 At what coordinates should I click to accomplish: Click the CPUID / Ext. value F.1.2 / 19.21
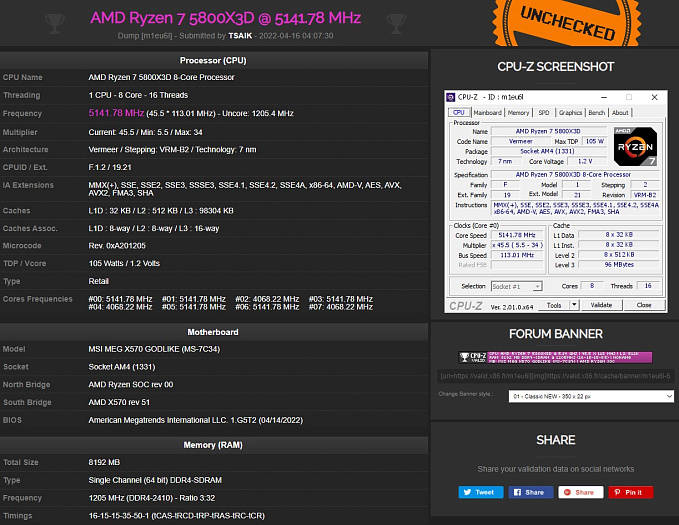(110, 167)
